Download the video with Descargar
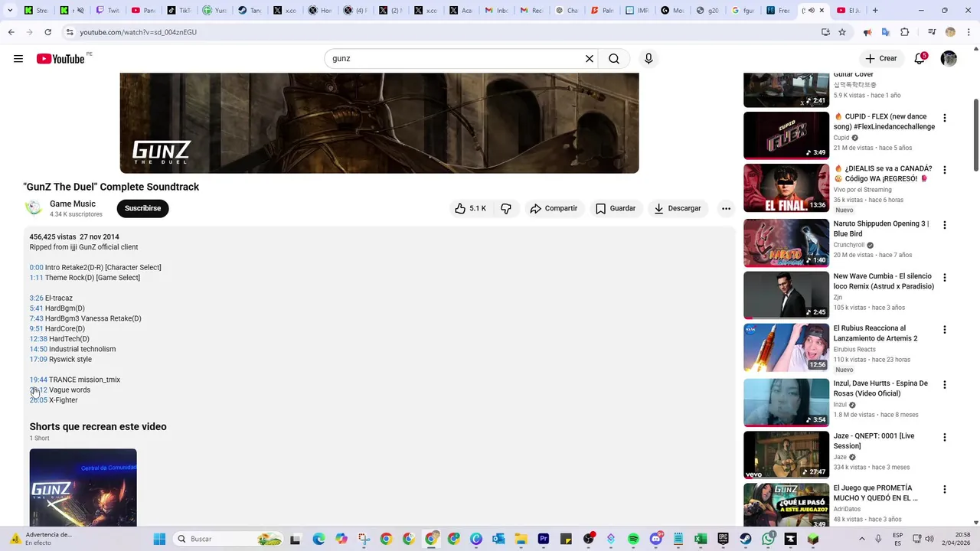 click(x=678, y=208)
